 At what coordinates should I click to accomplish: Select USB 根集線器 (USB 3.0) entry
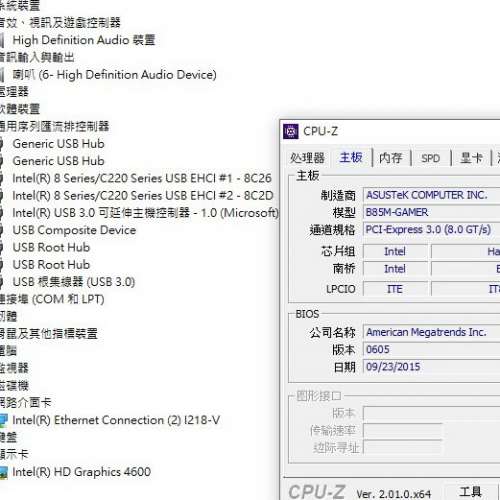(74, 282)
